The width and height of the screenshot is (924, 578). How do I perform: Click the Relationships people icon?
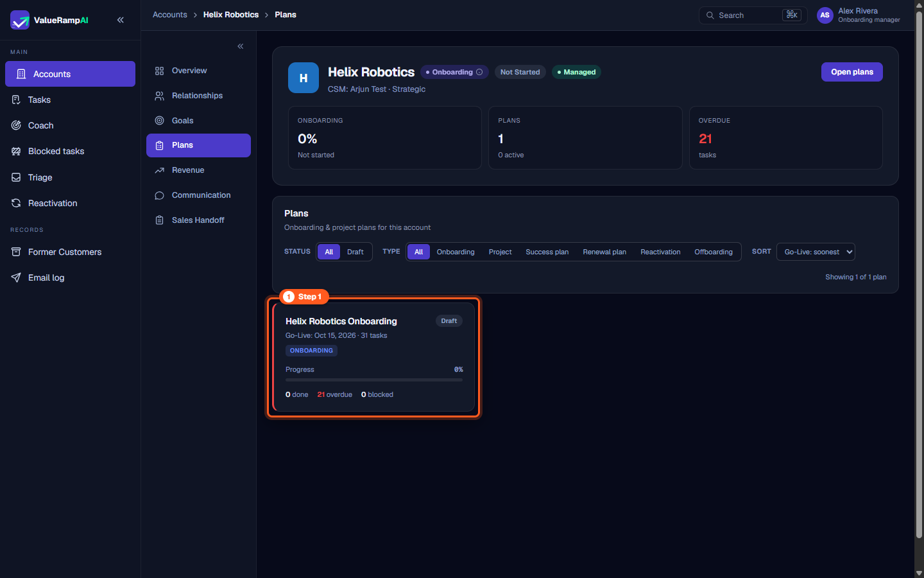(160, 96)
